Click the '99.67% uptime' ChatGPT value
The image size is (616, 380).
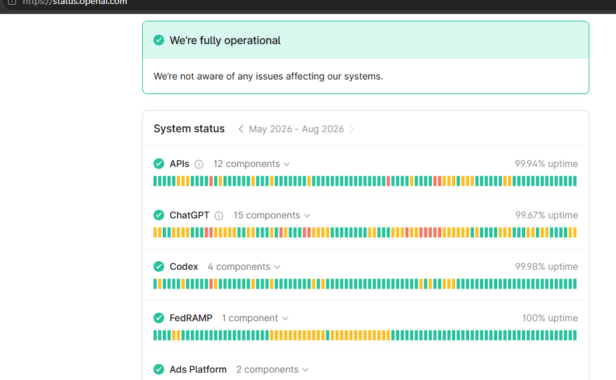(x=546, y=215)
